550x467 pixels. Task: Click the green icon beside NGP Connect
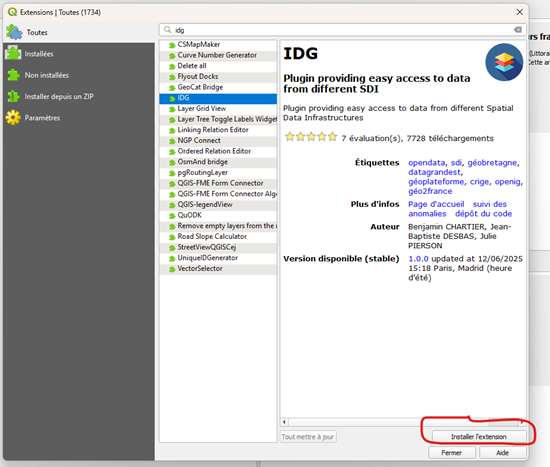172,141
